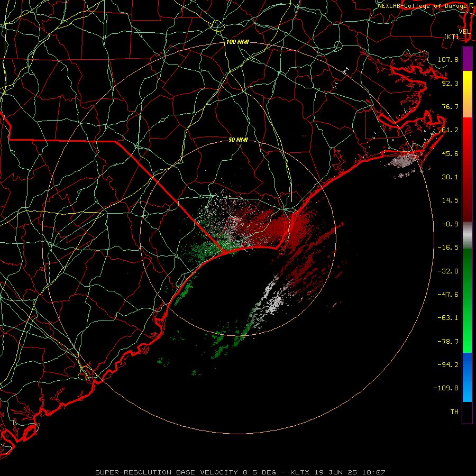Select the 14.5 scale value
The width and height of the screenshot is (476, 476).
pyautogui.click(x=450, y=200)
